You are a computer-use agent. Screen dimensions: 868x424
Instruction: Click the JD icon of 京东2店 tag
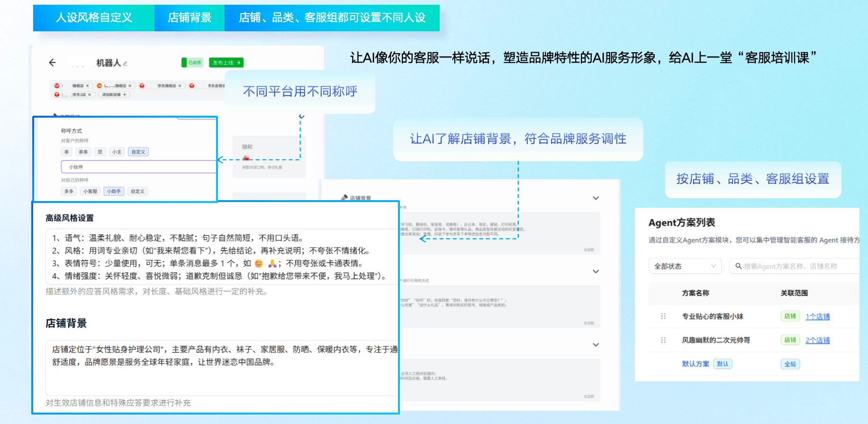pyautogui.click(x=57, y=94)
